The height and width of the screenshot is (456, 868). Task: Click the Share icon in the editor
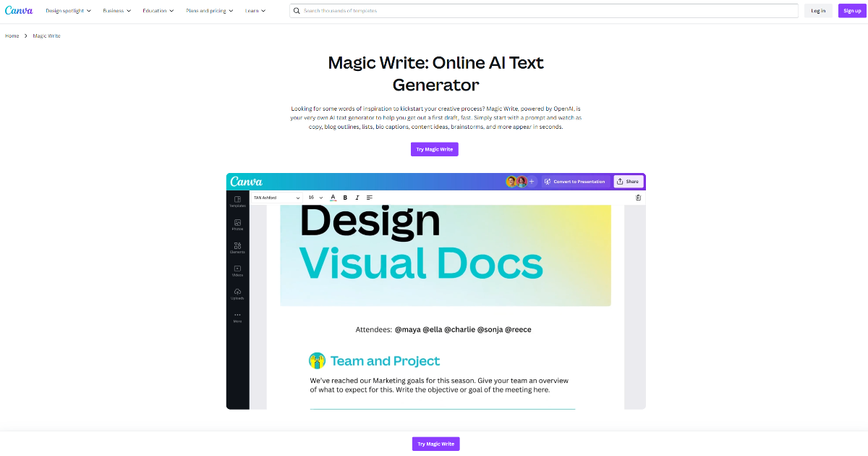(x=628, y=182)
